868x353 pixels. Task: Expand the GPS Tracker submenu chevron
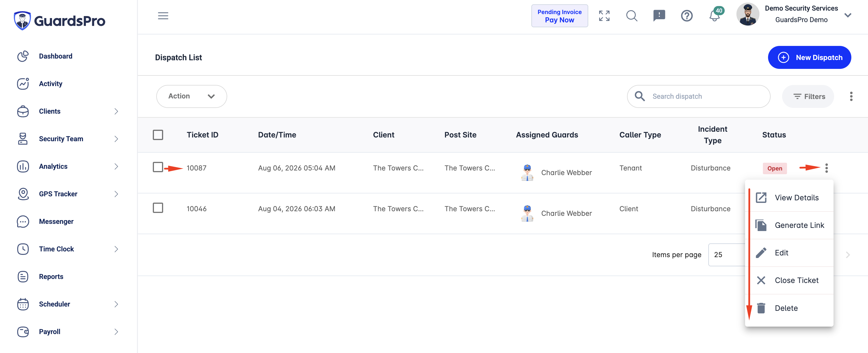(x=116, y=194)
